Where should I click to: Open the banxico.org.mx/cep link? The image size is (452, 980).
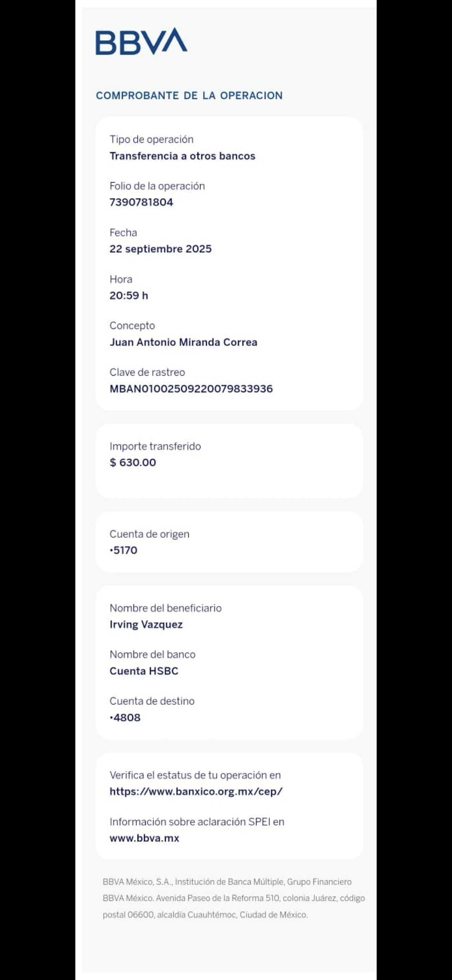tap(196, 791)
